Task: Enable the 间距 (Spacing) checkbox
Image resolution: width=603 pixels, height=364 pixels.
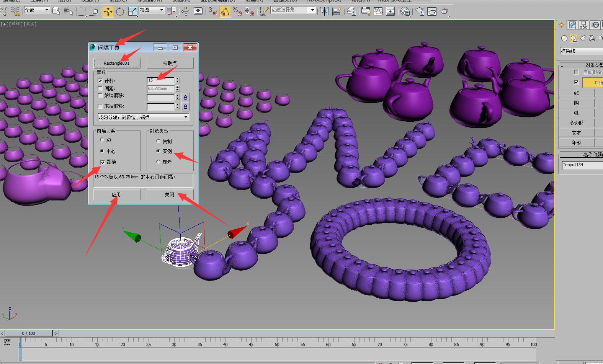Action: 100,88
